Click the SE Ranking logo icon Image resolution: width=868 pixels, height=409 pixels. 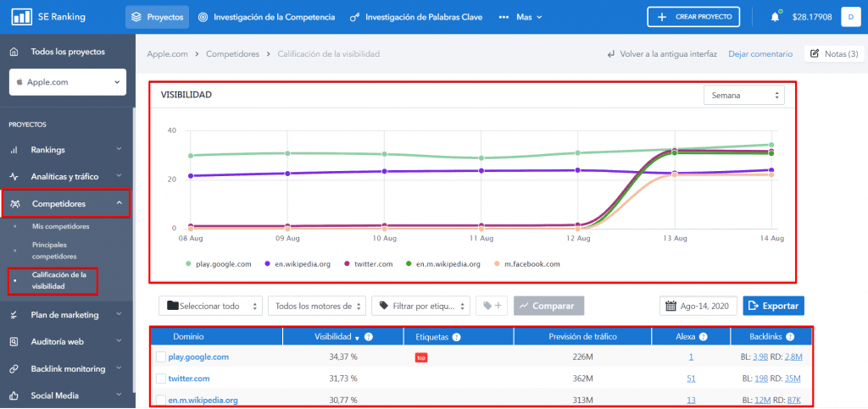[x=22, y=17]
